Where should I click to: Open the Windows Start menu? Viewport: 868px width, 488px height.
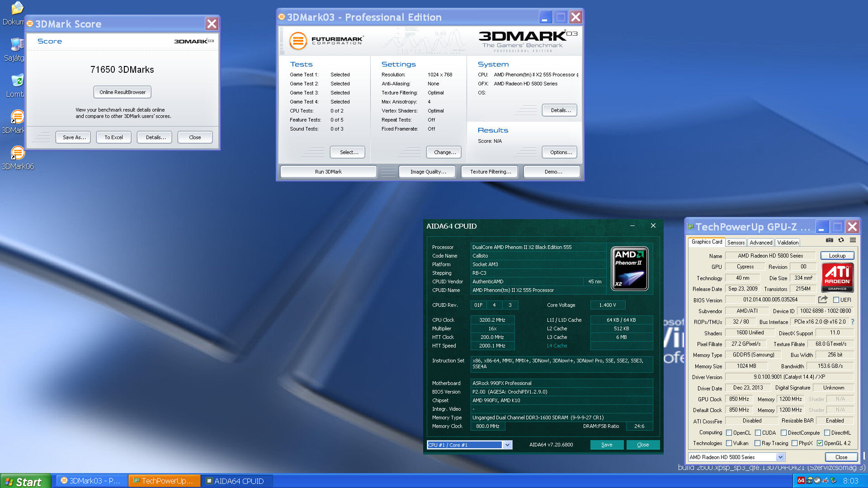point(25,481)
